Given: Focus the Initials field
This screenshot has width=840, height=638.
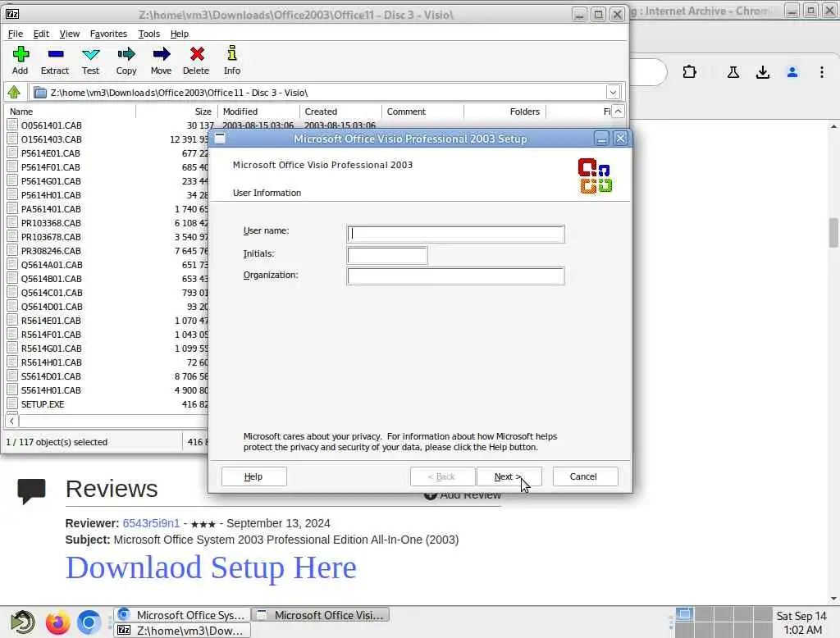Looking at the screenshot, I should click(387, 255).
